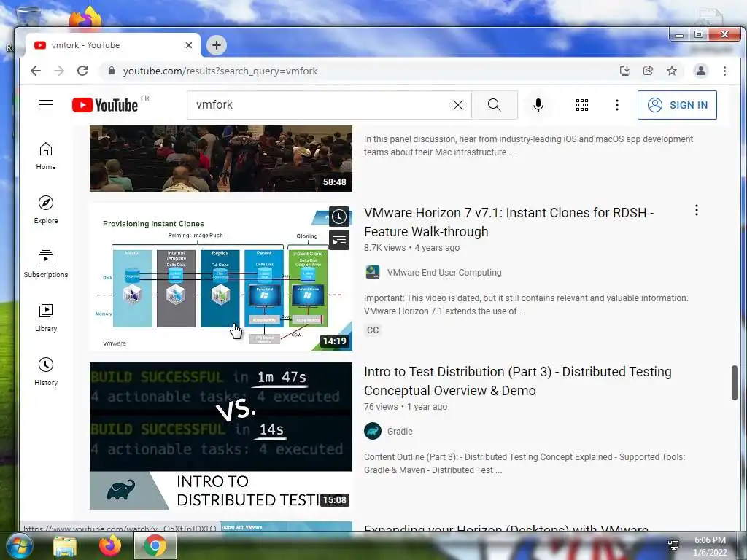Click the text '76 views • 1 year ago'
This screenshot has width=747, height=560.
[x=406, y=407]
